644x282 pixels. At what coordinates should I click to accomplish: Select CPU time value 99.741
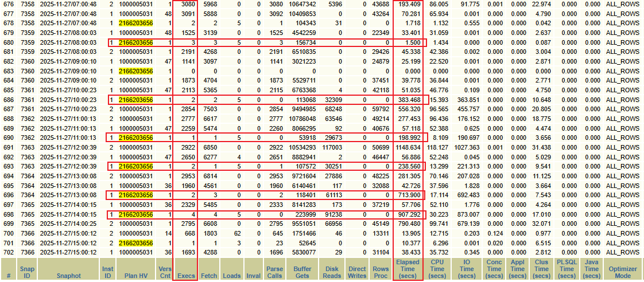[x=440, y=224]
